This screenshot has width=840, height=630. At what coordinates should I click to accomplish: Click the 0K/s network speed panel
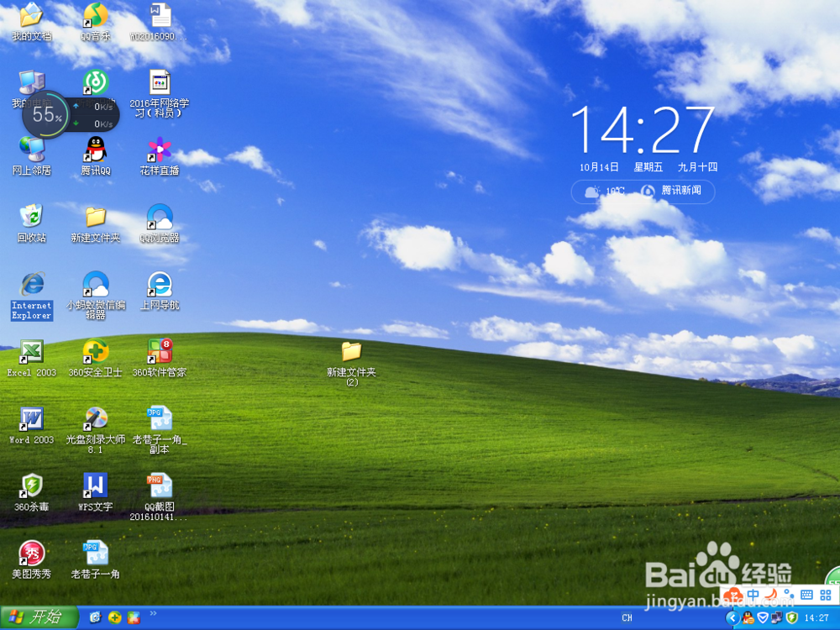pos(94,114)
